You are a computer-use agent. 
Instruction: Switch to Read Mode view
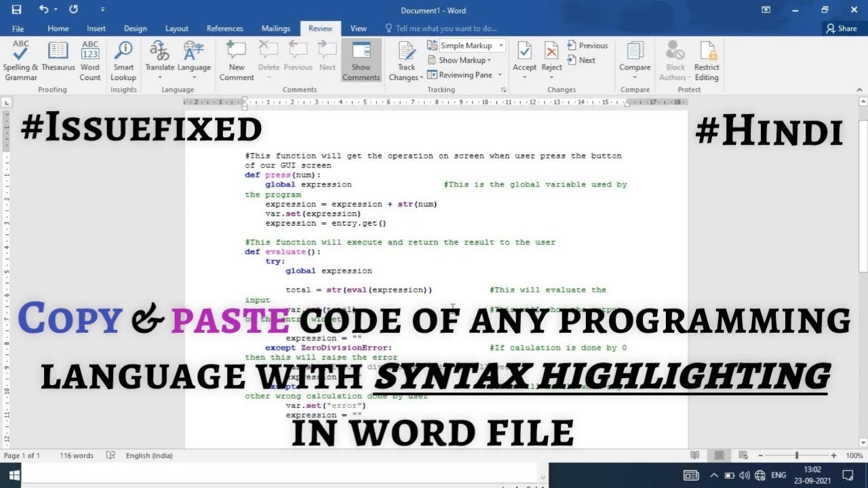[694, 455]
